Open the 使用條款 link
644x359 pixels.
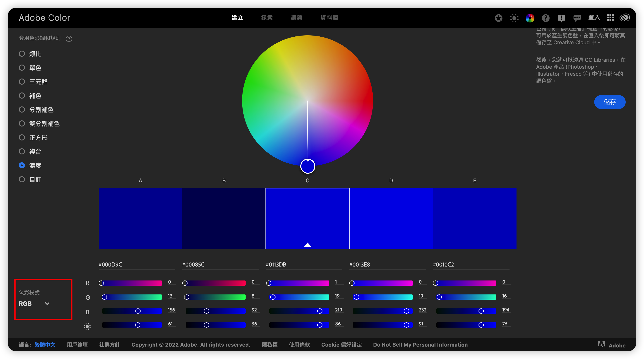coord(299,345)
